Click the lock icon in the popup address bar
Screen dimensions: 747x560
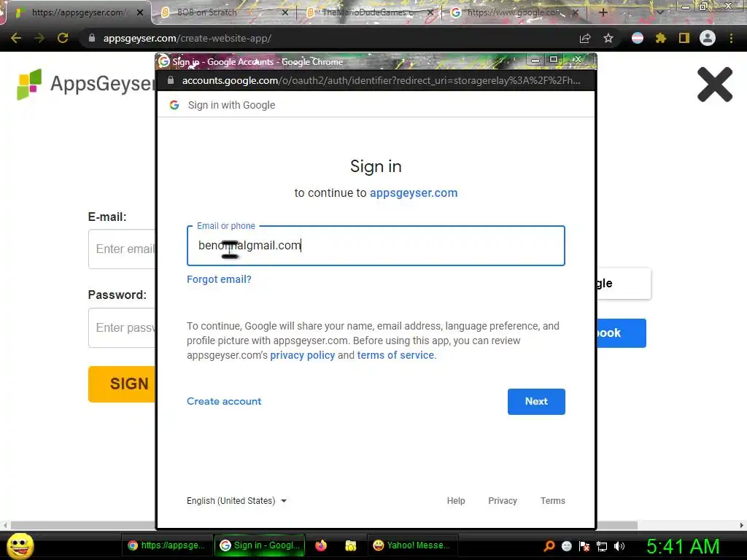point(171,80)
